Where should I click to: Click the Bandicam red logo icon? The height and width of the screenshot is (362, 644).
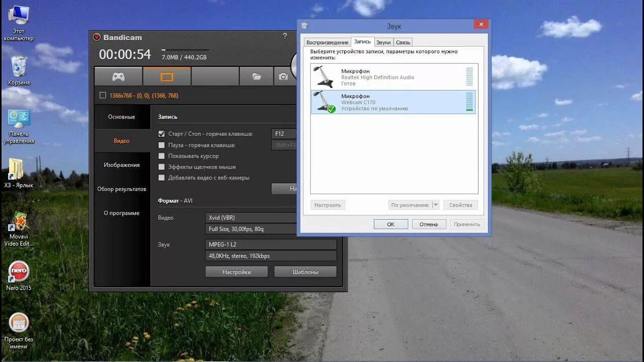pos(97,37)
